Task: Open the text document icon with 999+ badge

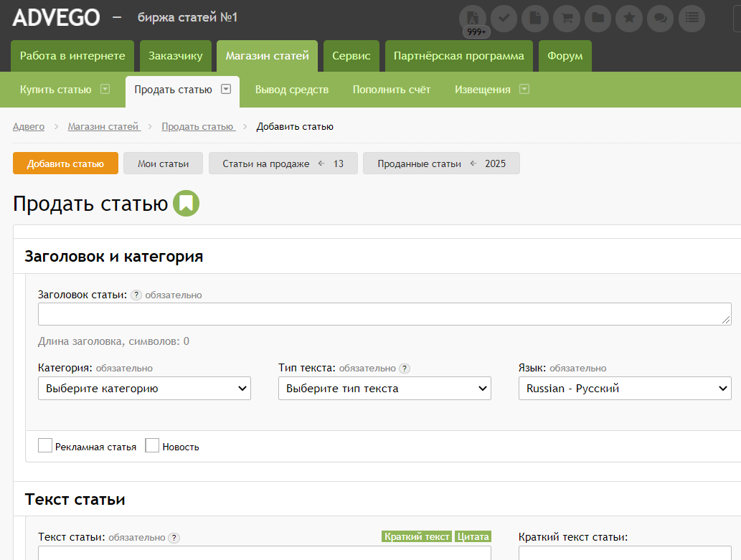Action: click(x=473, y=19)
